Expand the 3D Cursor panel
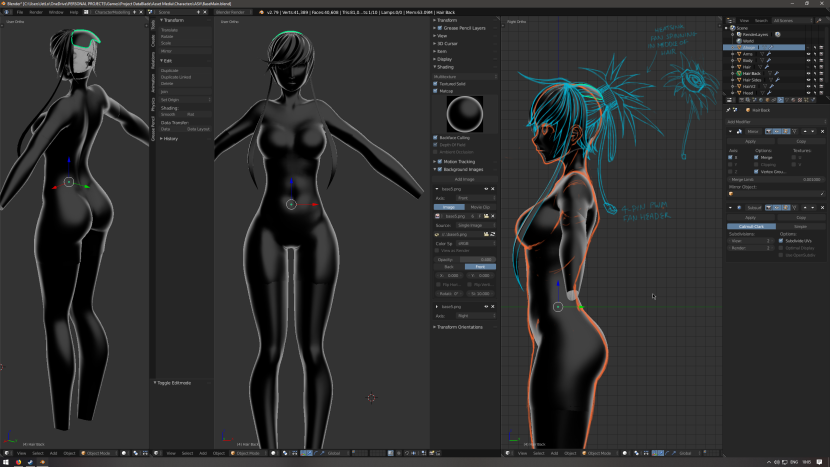 pos(449,43)
